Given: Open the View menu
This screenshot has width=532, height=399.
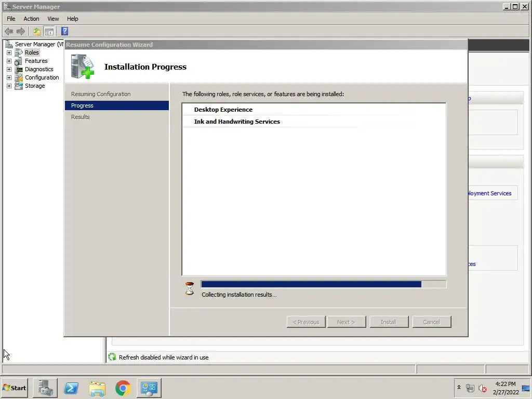Looking at the screenshot, I should (x=53, y=19).
